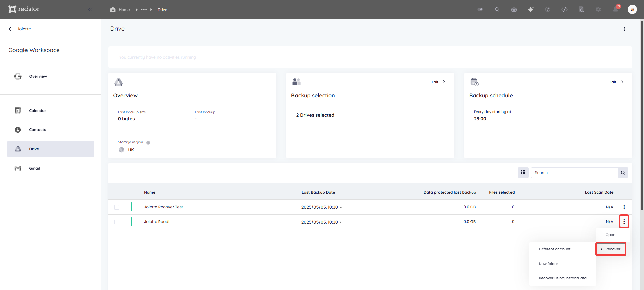Click the Storage region info icon

click(x=148, y=143)
